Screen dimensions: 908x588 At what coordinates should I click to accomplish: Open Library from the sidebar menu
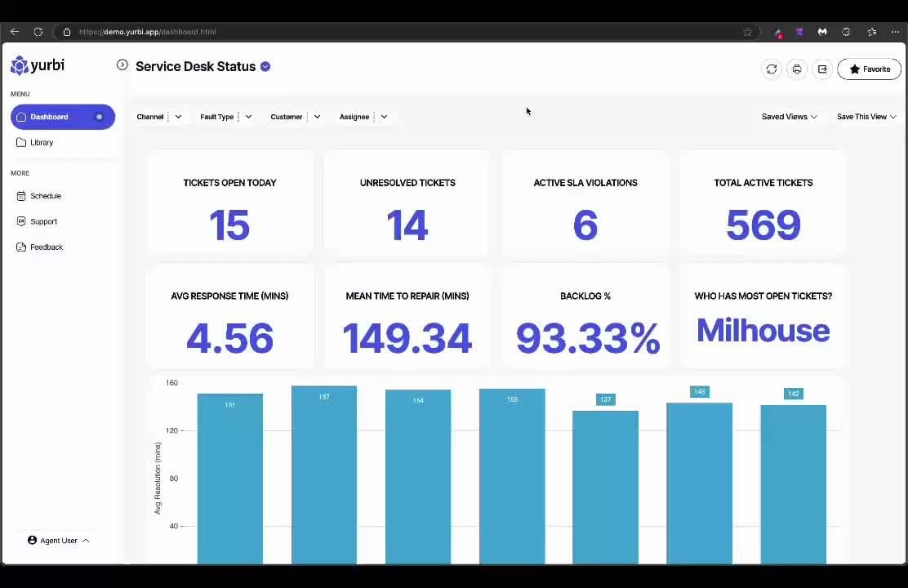(x=42, y=143)
